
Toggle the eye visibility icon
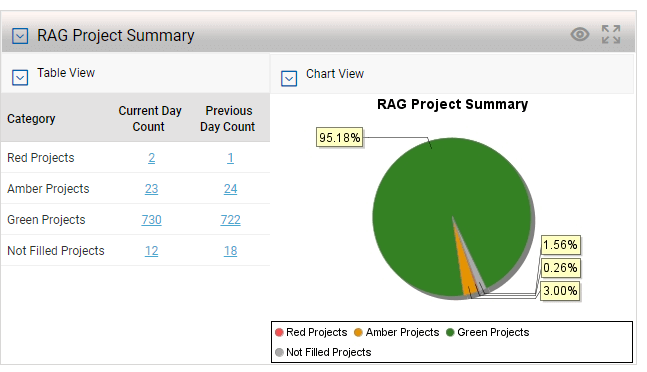580,34
